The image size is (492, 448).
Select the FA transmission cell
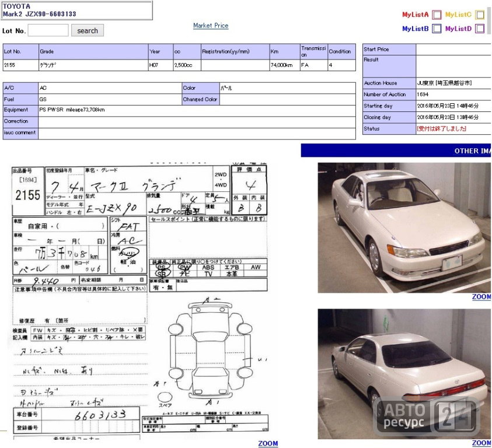(x=314, y=65)
